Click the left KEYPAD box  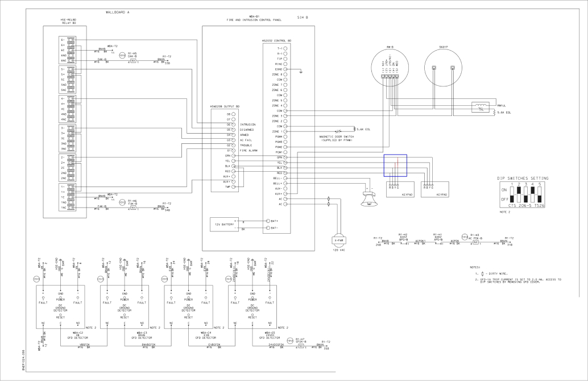[400, 189]
